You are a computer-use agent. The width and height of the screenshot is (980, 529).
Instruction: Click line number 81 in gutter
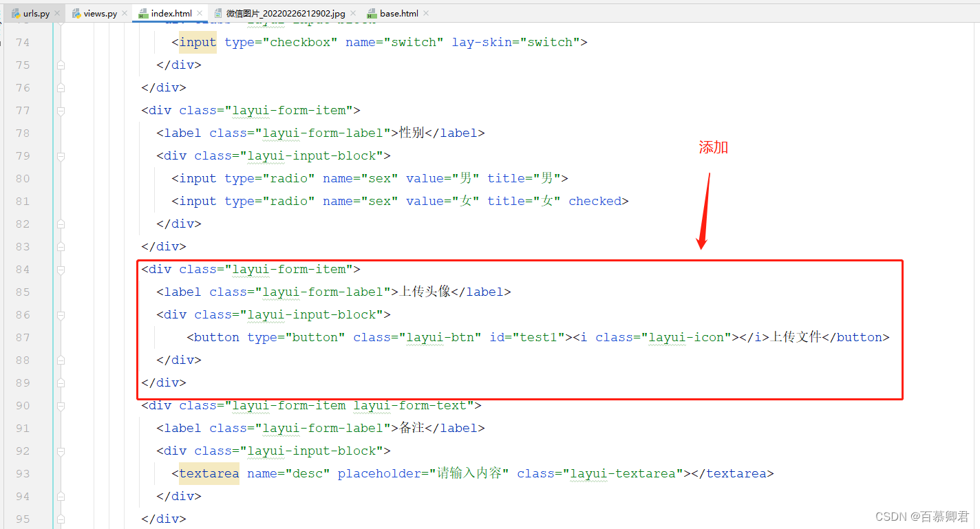(x=23, y=202)
